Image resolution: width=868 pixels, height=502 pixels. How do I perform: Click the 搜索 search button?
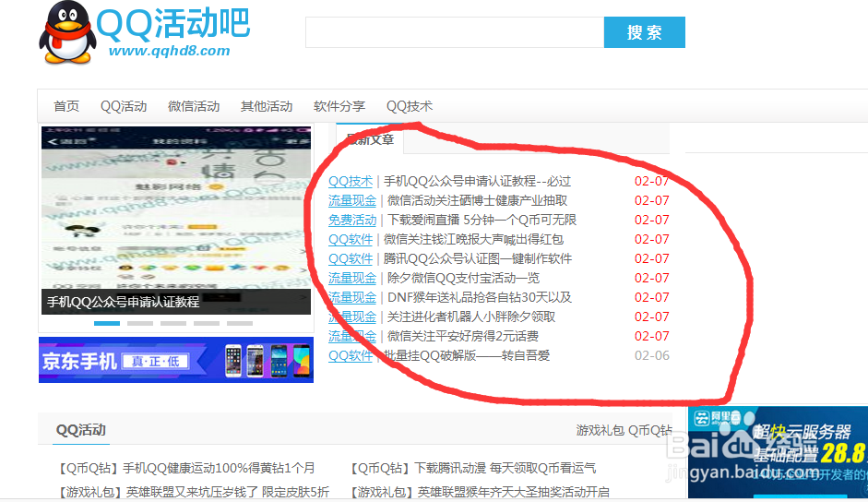tap(645, 32)
